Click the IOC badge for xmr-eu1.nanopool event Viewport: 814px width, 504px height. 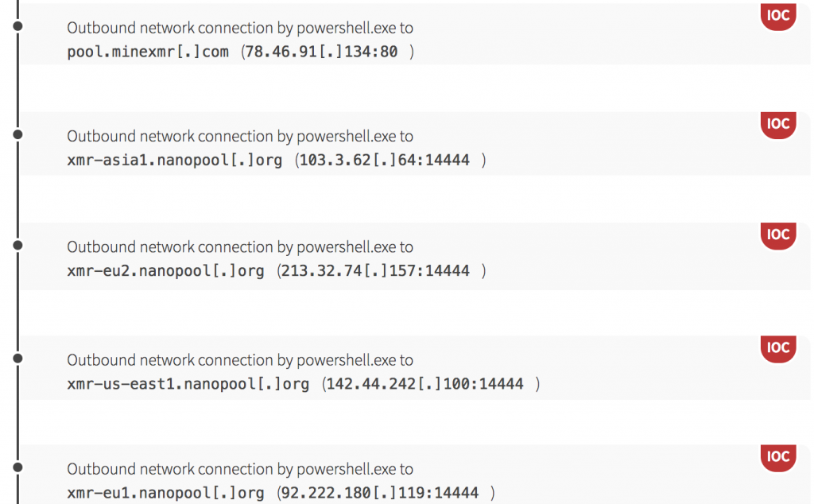pos(778,456)
